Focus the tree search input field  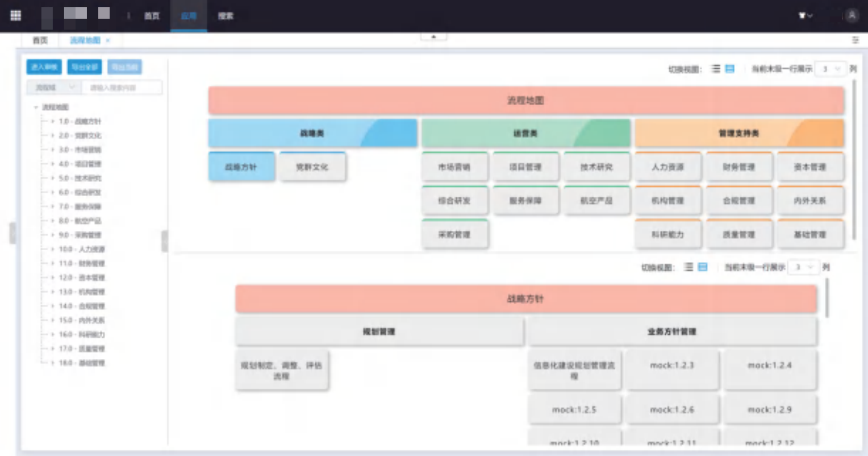pos(122,88)
